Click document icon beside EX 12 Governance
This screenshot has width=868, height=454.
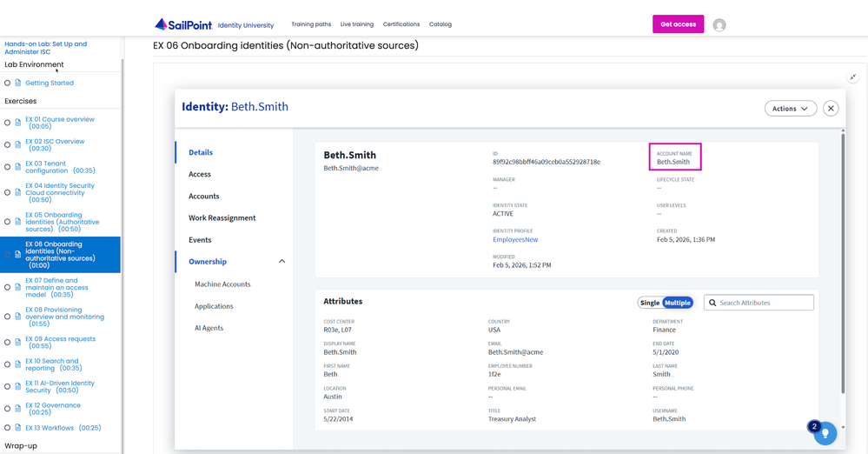click(x=17, y=409)
